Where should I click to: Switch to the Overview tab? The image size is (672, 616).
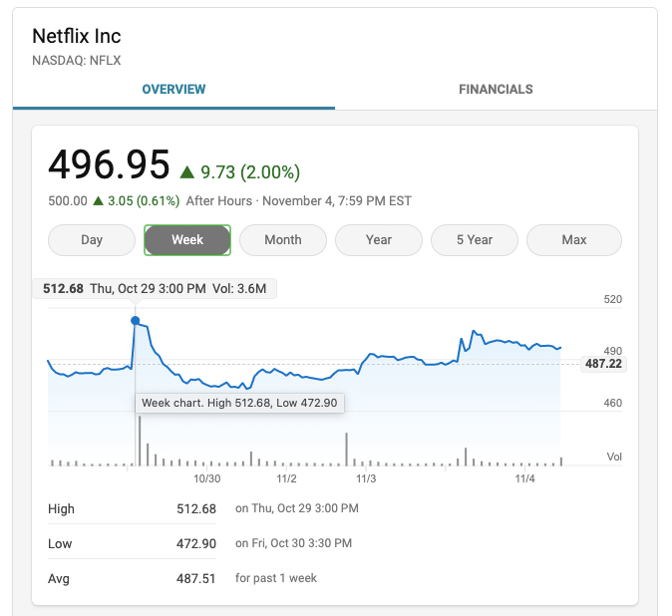pos(173,90)
